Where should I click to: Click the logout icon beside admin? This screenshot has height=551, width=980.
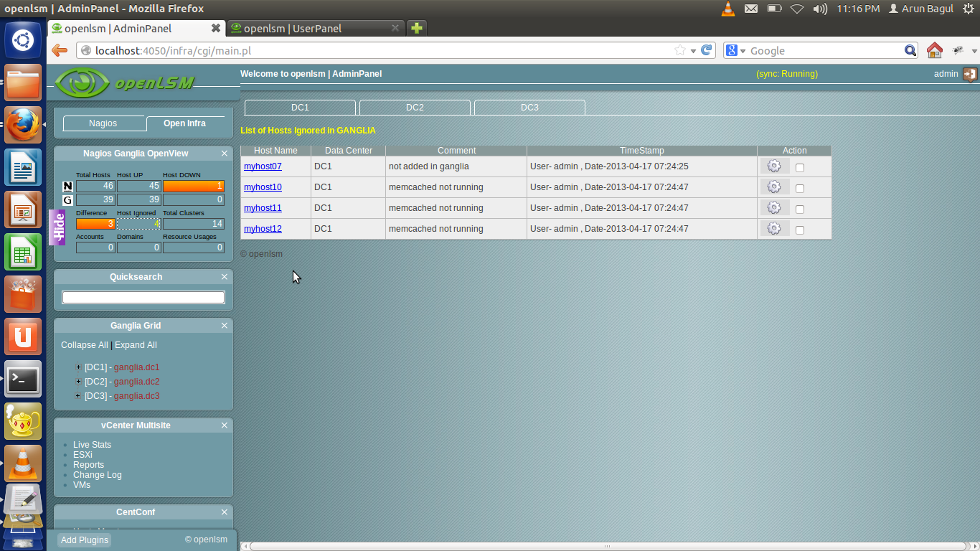pyautogui.click(x=971, y=74)
